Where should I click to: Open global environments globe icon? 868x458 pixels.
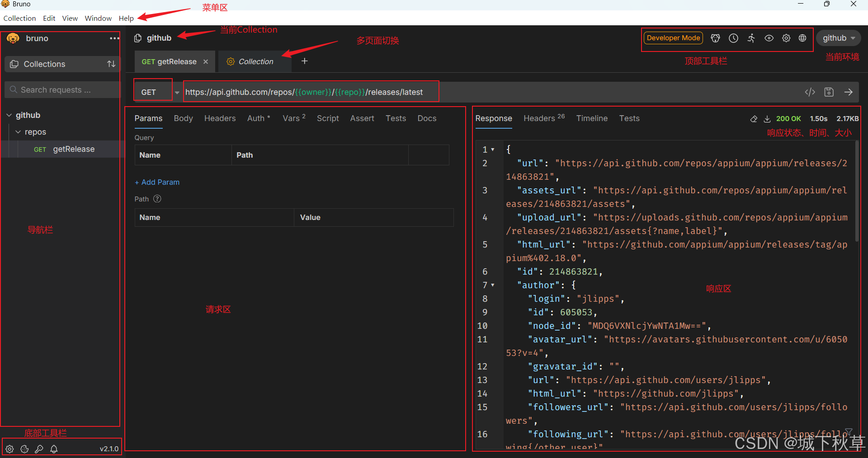[802, 38]
